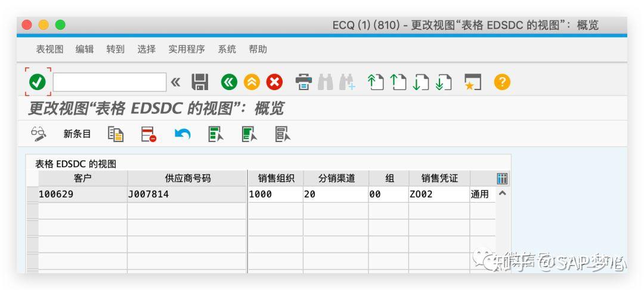Go to First Page icon
The width and height of the screenshot is (644, 290).
tap(376, 82)
